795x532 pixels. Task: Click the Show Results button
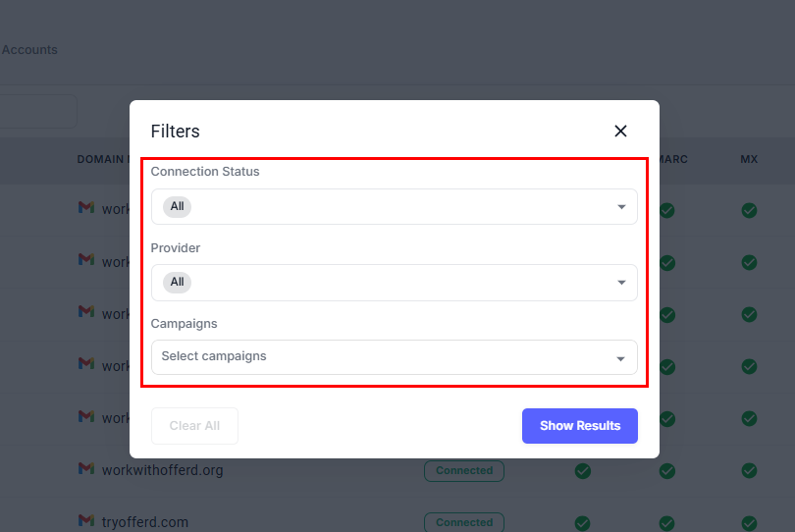pos(579,426)
